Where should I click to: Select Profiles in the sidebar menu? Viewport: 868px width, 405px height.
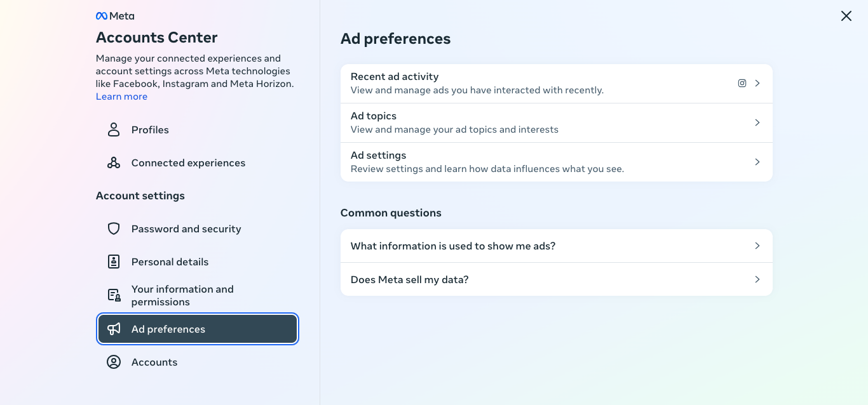tap(149, 129)
